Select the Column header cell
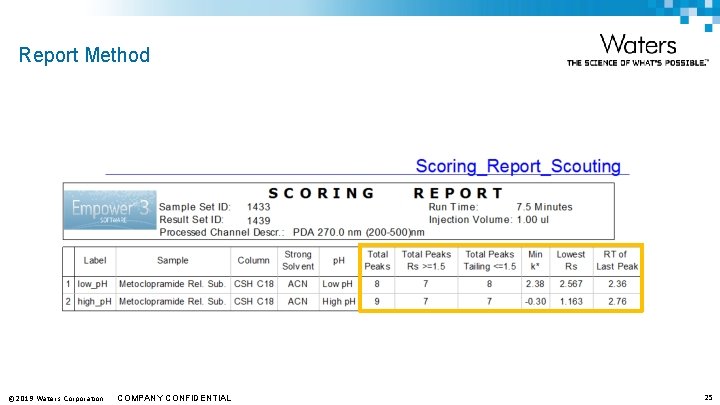This screenshot has width=720, height=405. click(x=253, y=260)
